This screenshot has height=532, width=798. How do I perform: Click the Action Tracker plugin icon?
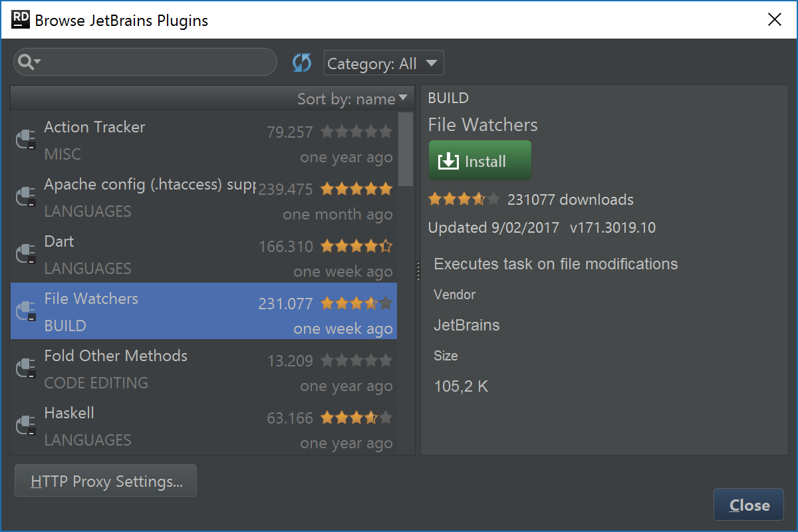pyautogui.click(x=26, y=140)
